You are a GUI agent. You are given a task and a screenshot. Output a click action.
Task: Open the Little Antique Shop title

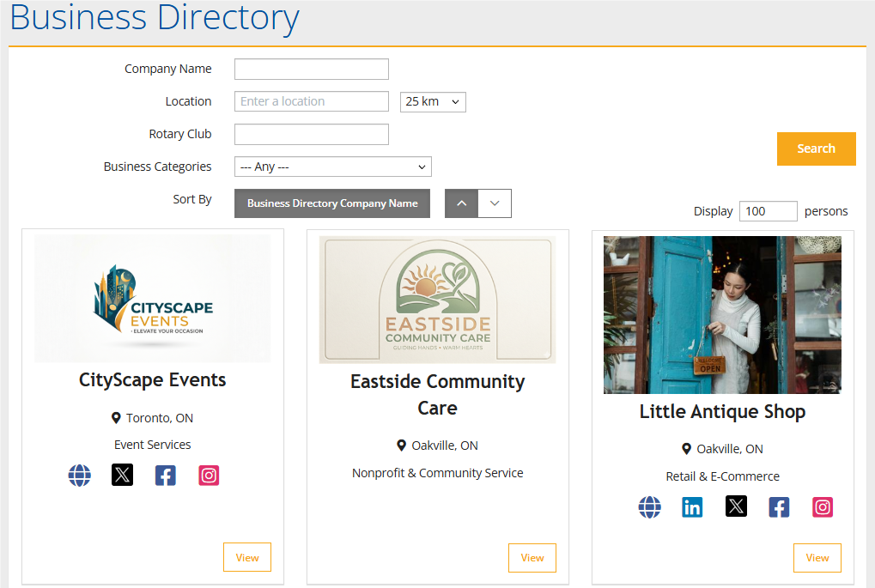point(723,412)
